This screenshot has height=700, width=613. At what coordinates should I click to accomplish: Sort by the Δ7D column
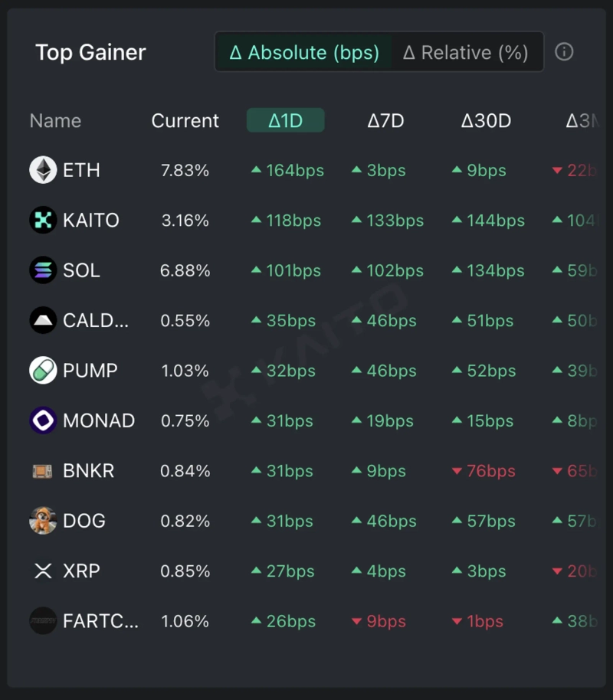[x=385, y=121]
